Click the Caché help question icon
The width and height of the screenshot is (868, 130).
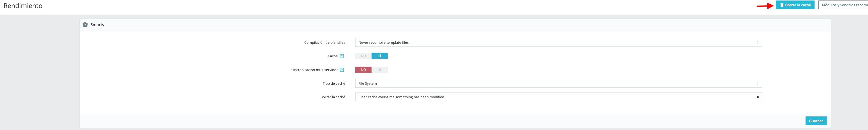pos(342,56)
